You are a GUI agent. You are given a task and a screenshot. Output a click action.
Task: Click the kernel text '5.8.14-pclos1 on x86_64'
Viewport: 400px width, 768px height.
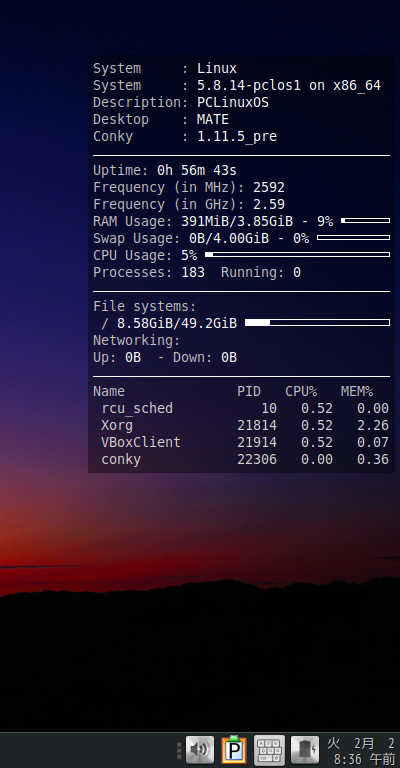click(x=289, y=86)
